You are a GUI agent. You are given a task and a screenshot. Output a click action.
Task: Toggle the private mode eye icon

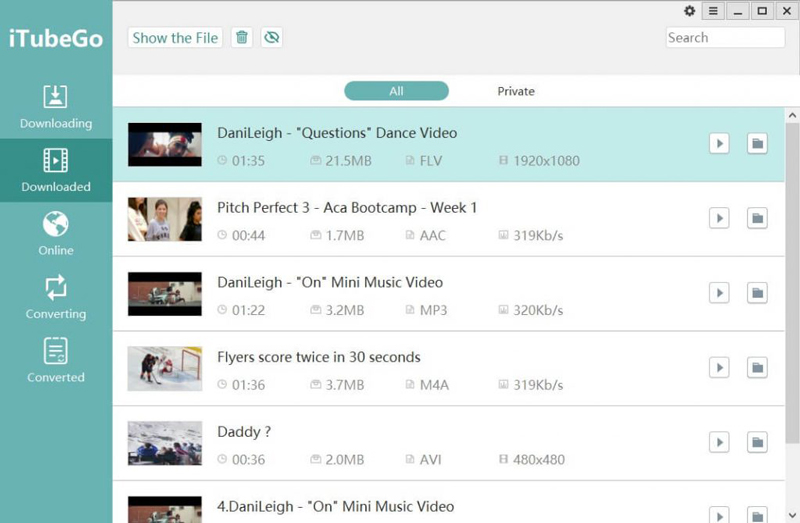pos(272,37)
